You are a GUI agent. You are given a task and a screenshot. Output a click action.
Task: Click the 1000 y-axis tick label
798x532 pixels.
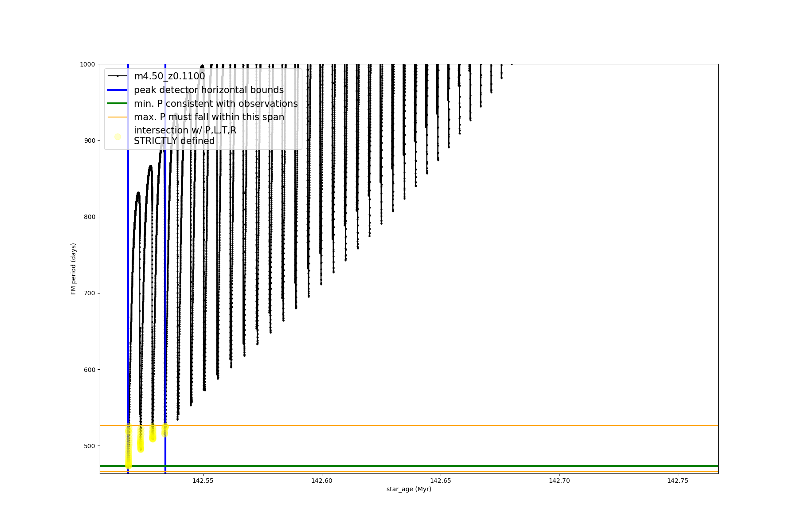(x=87, y=64)
